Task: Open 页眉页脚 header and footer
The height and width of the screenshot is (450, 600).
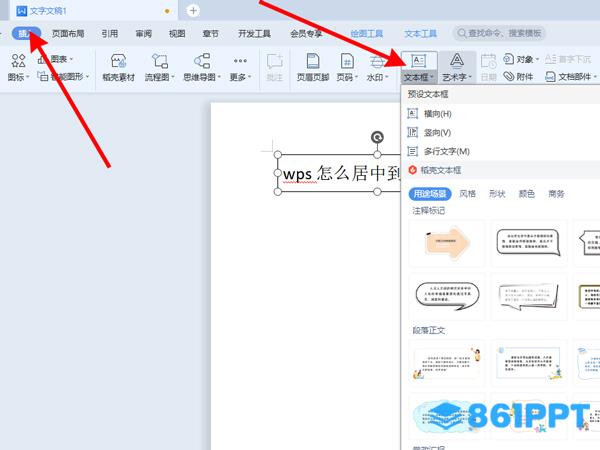Action: pyautogui.click(x=313, y=67)
